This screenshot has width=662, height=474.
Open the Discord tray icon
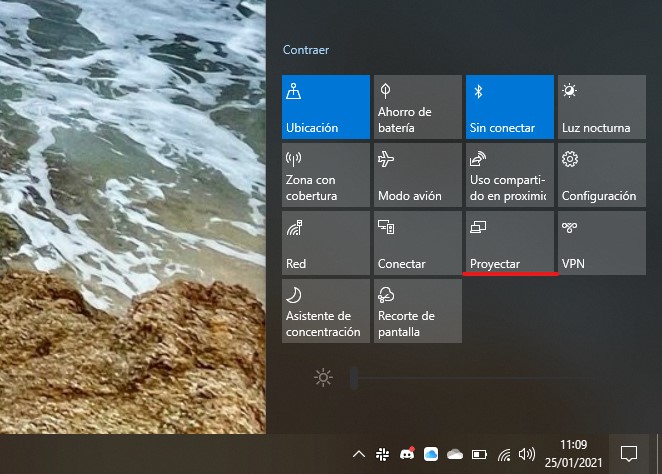tap(407, 454)
